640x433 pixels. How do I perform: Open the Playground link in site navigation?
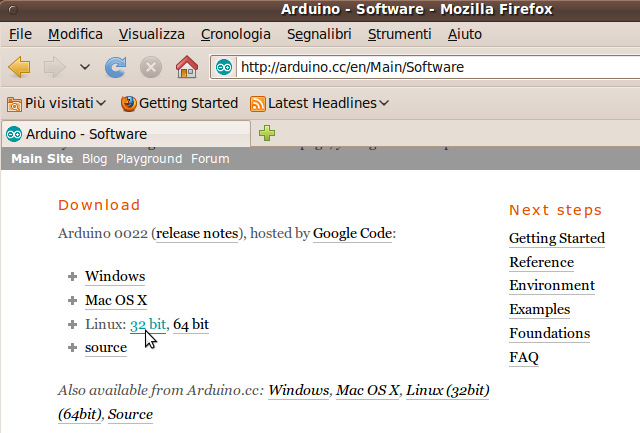point(149,159)
